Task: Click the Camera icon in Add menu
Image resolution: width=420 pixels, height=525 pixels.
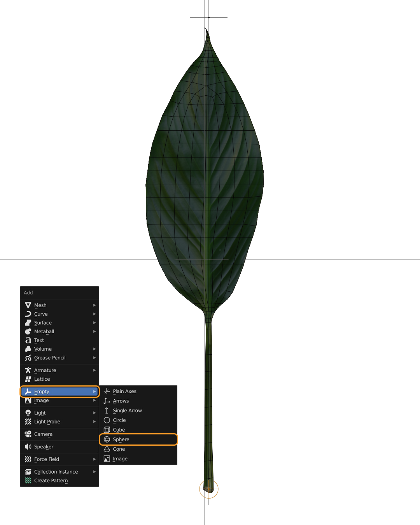Action: click(x=28, y=434)
